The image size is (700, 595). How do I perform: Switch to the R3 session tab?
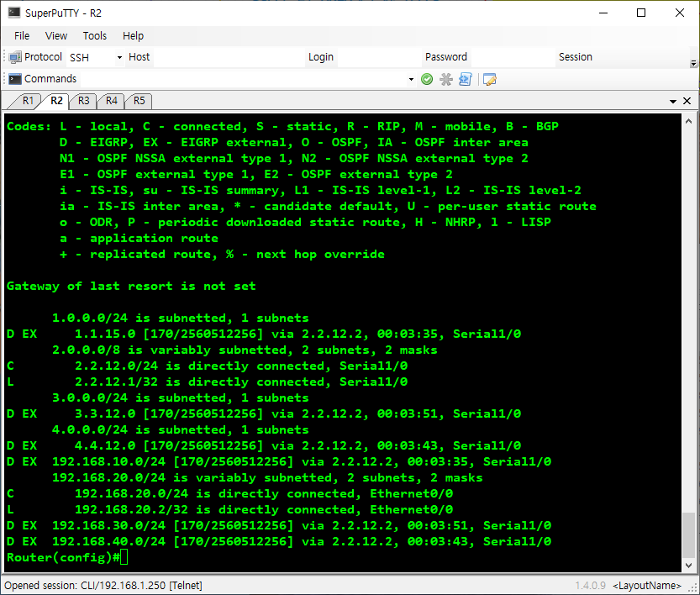(x=84, y=101)
